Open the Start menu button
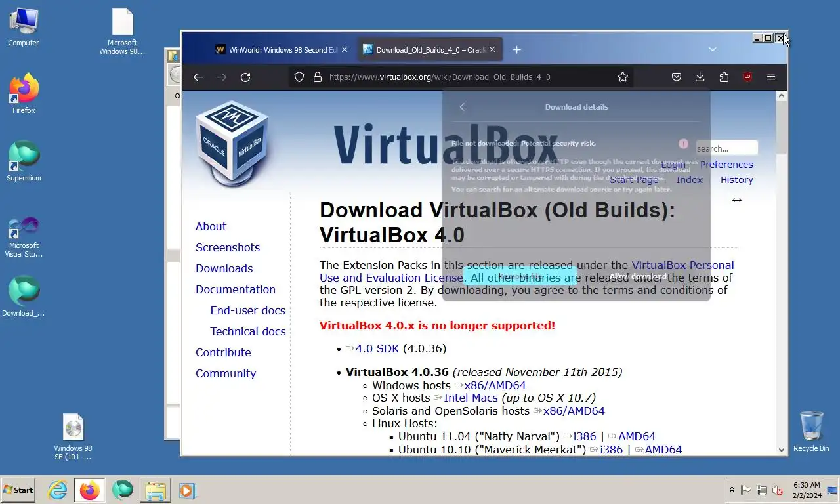 (x=18, y=490)
